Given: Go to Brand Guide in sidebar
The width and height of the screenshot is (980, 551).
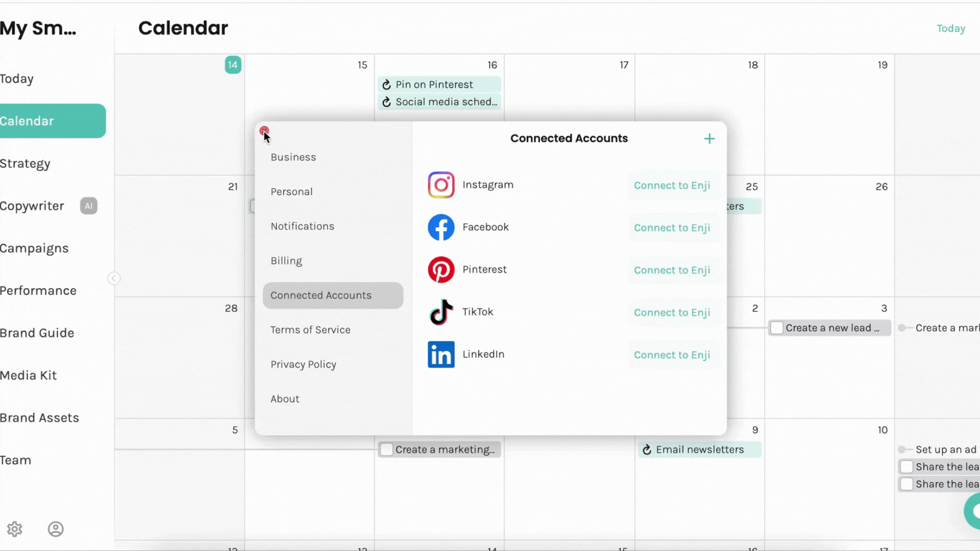Looking at the screenshot, I should click(x=37, y=333).
